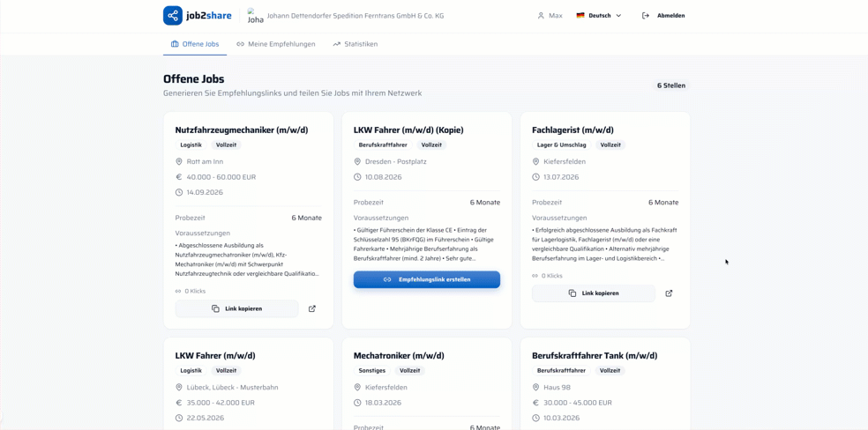The height and width of the screenshot is (430, 868).
Task: Click the clock icon beside 10.08.2026
Action: (x=357, y=177)
